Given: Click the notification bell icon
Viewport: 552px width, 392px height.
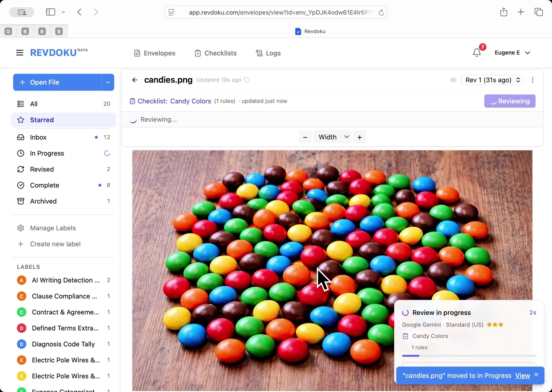Looking at the screenshot, I should tap(477, 53).
